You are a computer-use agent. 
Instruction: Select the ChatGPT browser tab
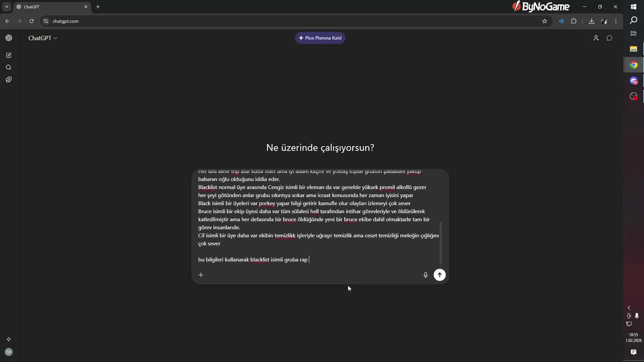tap(52, 7)
